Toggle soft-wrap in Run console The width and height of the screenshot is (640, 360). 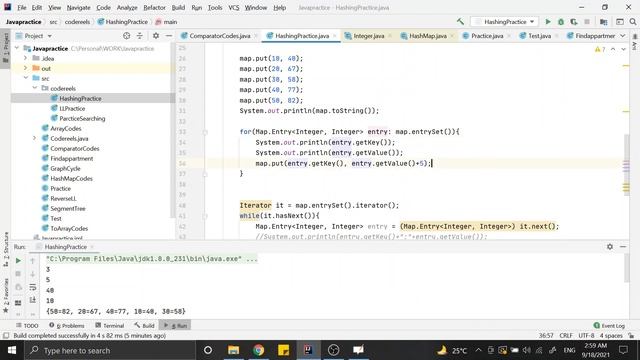coord(33,287)
